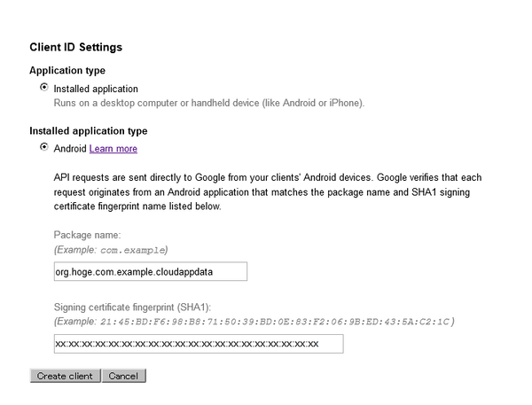
Task: Click the Package name input field
Action: click(x=150, y=271)
